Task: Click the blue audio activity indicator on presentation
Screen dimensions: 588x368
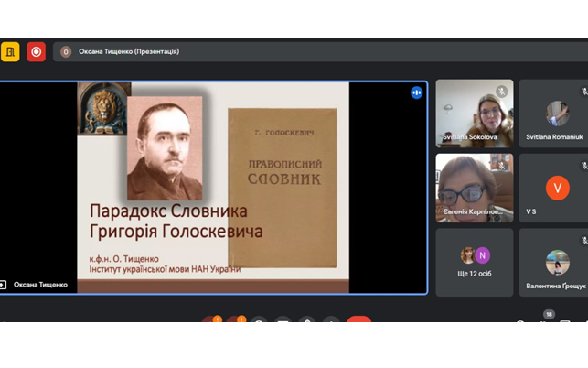Action: pyautogui.click(x=416, y=92)
